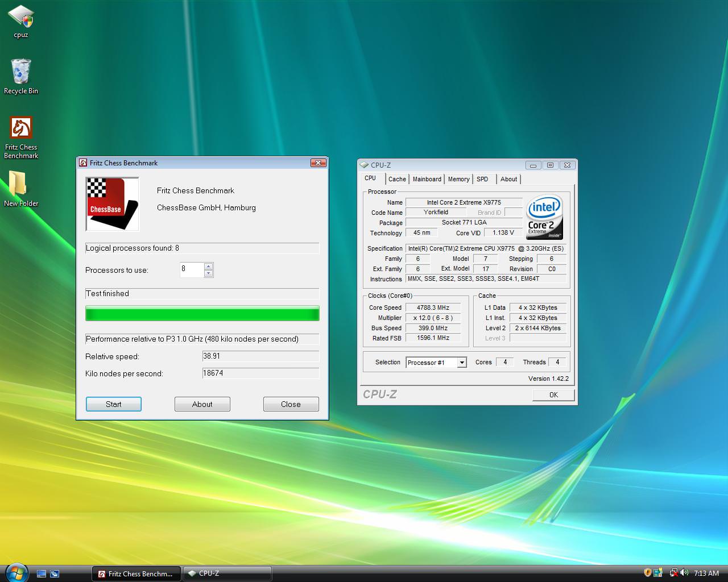
Task: Click OK in the CPU-Z window
Action: (553, 394)
